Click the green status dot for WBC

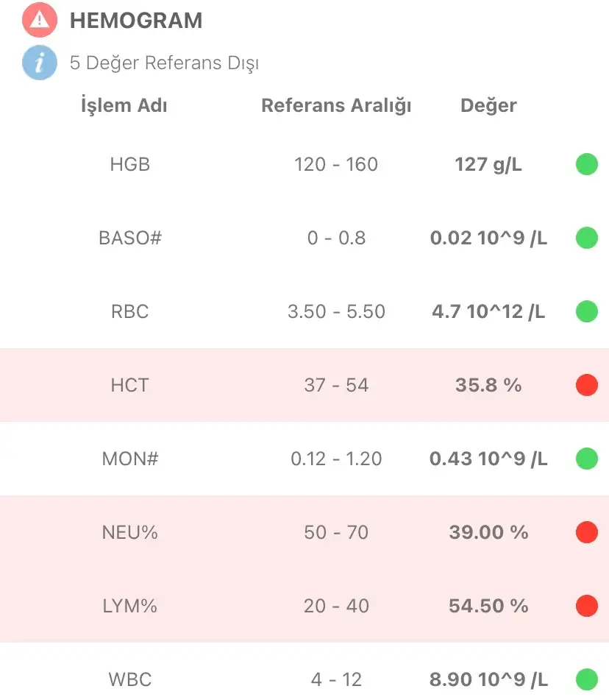pyautogui.click(x=586, y=679)
